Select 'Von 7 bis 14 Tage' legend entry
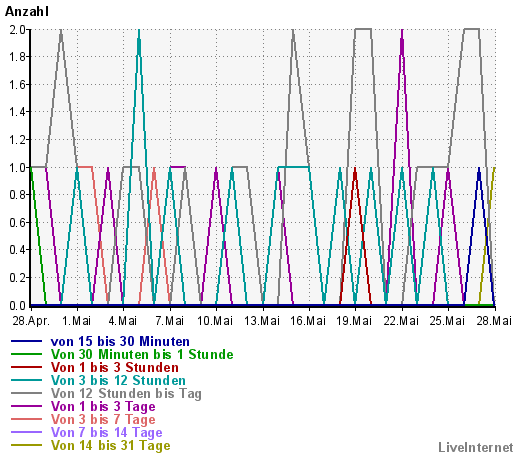520x457 pixels. coord(106,433)
